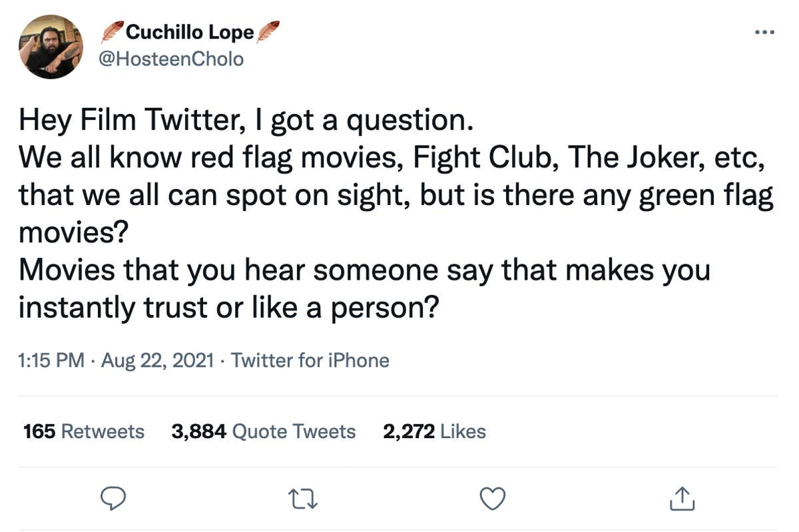Click the feather emoji after the name

click(x=268, y=31)
